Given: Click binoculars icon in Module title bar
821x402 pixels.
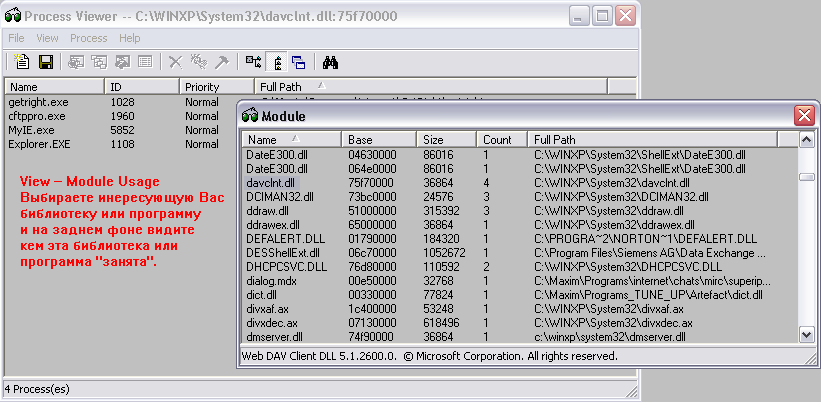Looking at the screenshot, I should (251, 117).
